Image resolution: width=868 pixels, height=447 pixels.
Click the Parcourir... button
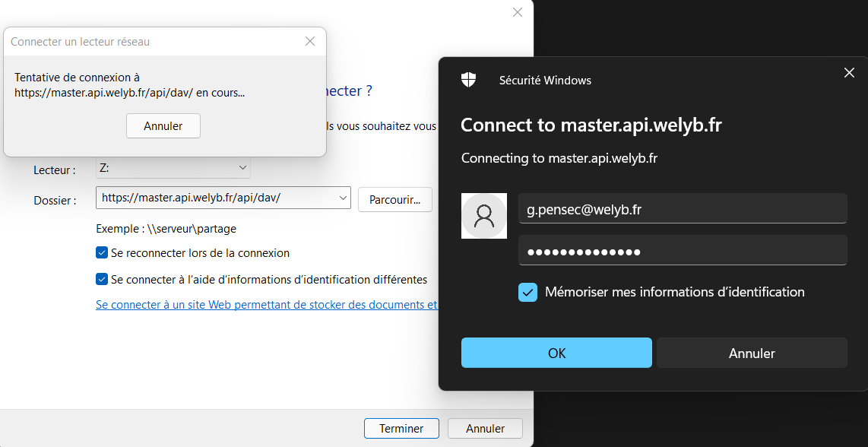pos(395,199)
